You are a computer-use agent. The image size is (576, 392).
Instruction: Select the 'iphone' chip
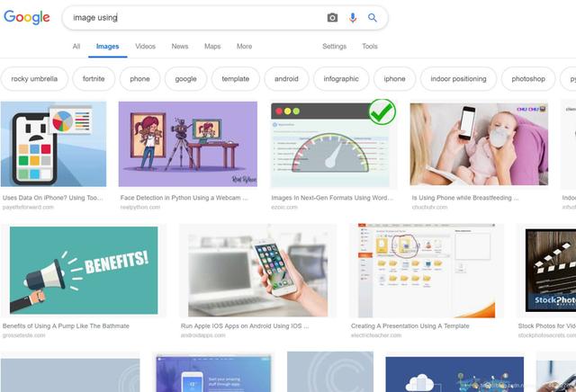394,78
